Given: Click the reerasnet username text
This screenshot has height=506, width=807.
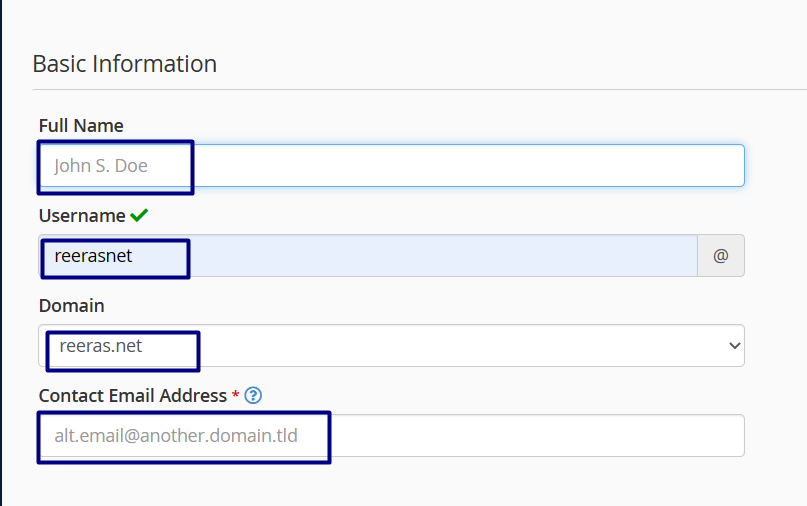Looking at the screenshot, I should (93, 256).
